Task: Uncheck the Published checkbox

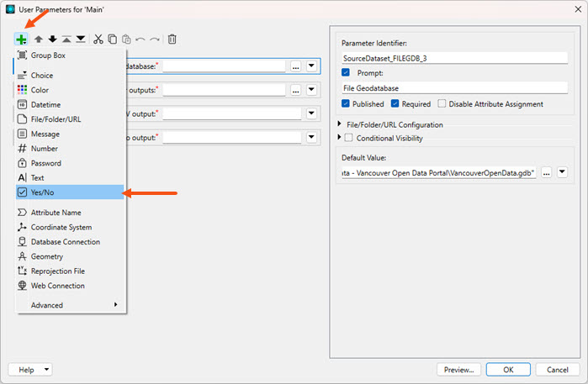Action: point(346,103)
